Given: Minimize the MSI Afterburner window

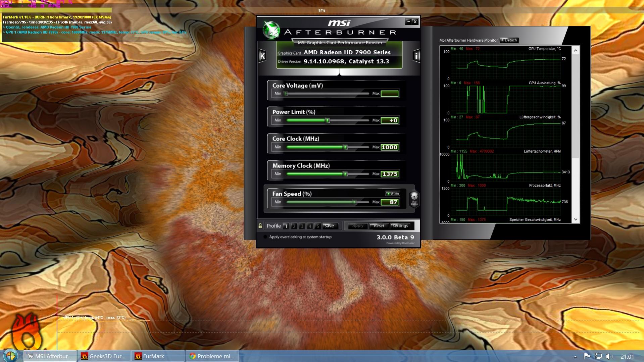Looking at the screenshot, I should [x=408, y=22].
